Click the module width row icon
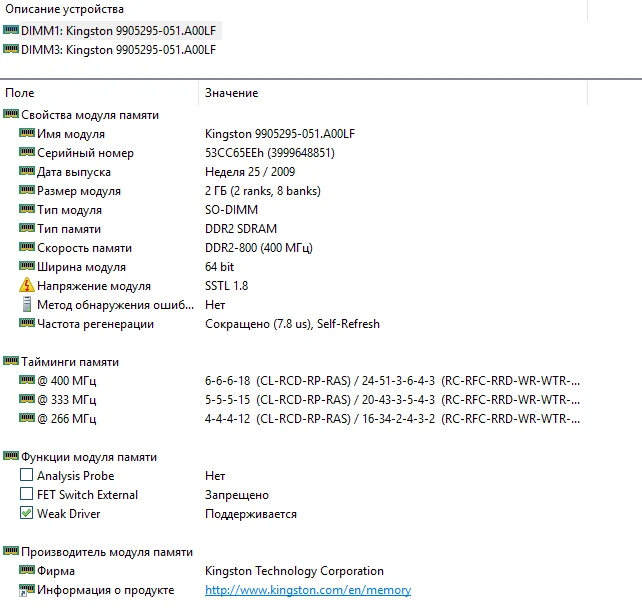The width and height of the screenshot is (642, 613). point(27,266)
